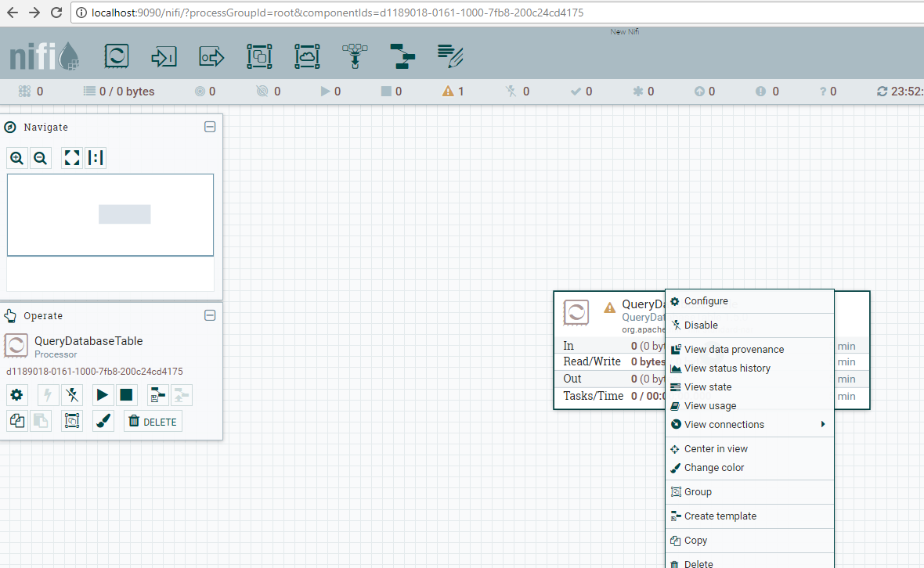
Task: Click the QueryDatabaseTable name in Operate panel
Action: (x=88, y=341)
